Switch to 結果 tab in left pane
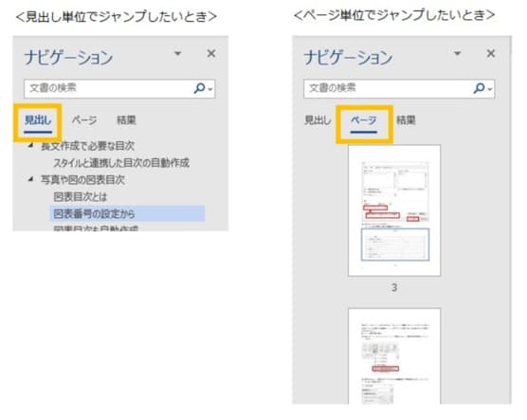This screenshot has height=420, width=527. pyautogui.click(x=126, y=120)
